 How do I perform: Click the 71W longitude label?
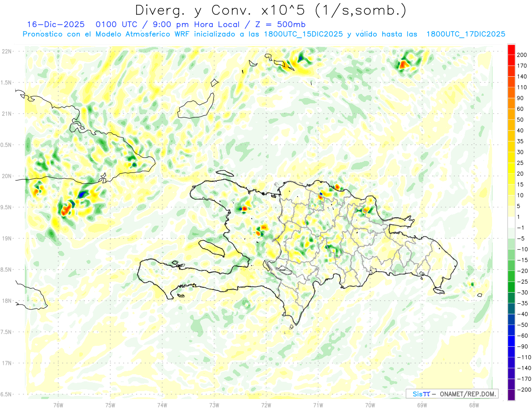tap(318, 405)
